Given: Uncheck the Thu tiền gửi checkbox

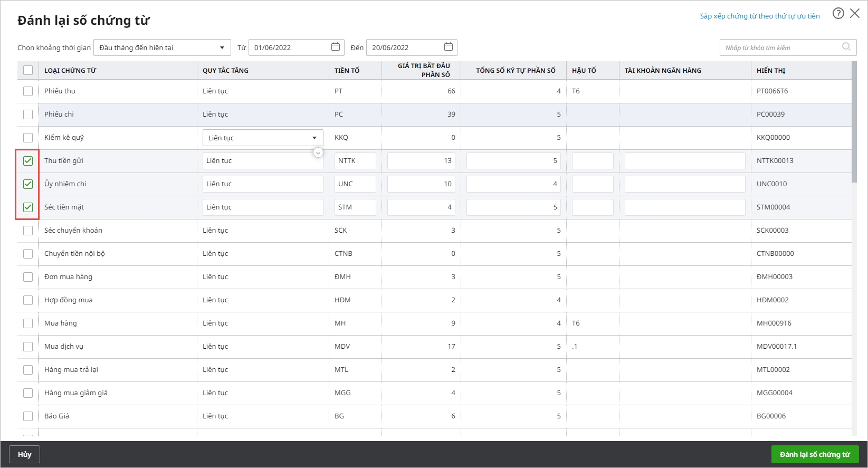Looking at the screenshot, I should pyautogui.click(x=28, y=161).
